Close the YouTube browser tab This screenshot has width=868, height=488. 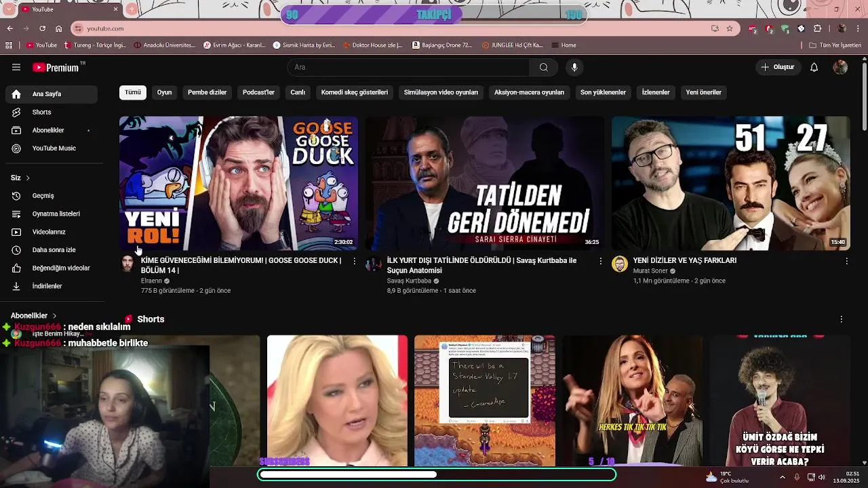point(115,9)
